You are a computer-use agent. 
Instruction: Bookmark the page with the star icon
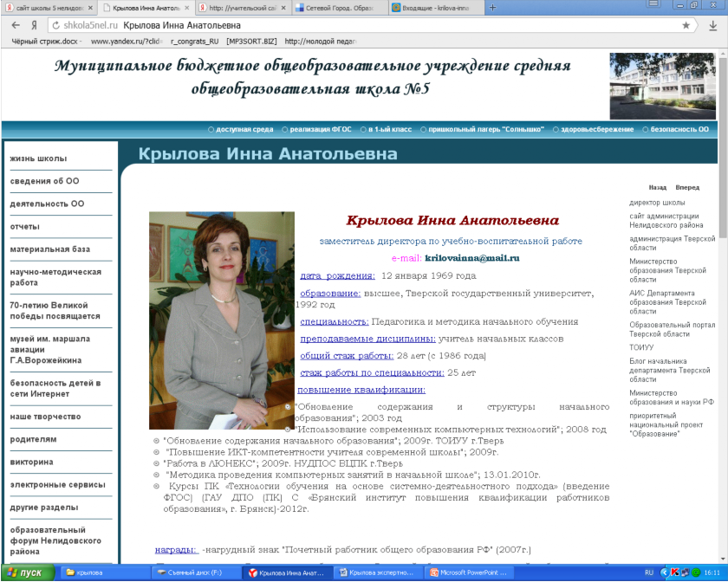point(686,25)
